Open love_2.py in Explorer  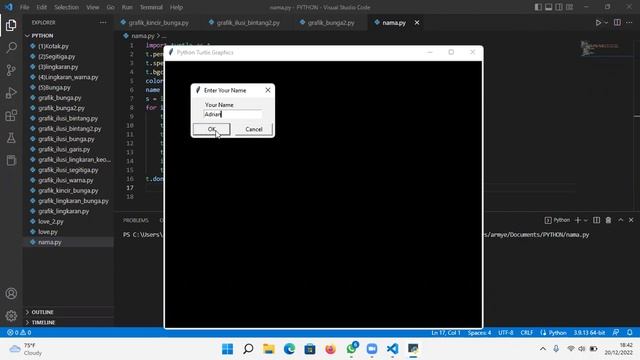tap(51, 222)
